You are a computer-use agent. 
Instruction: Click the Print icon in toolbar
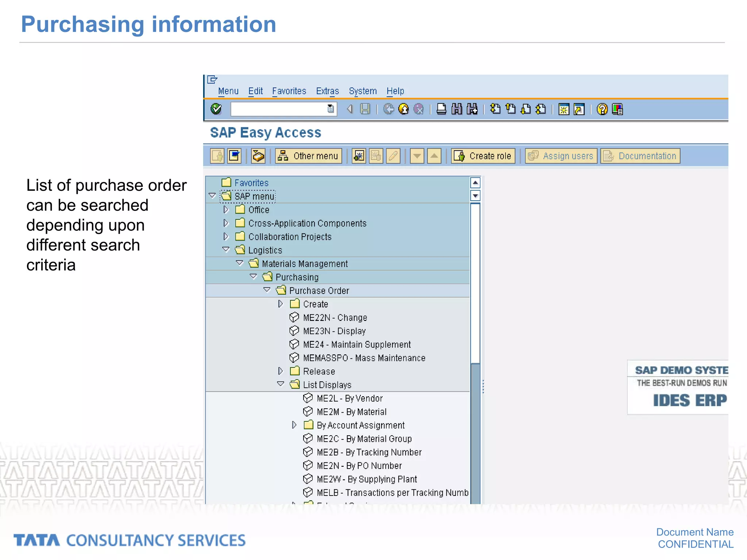tap(441, 109)
